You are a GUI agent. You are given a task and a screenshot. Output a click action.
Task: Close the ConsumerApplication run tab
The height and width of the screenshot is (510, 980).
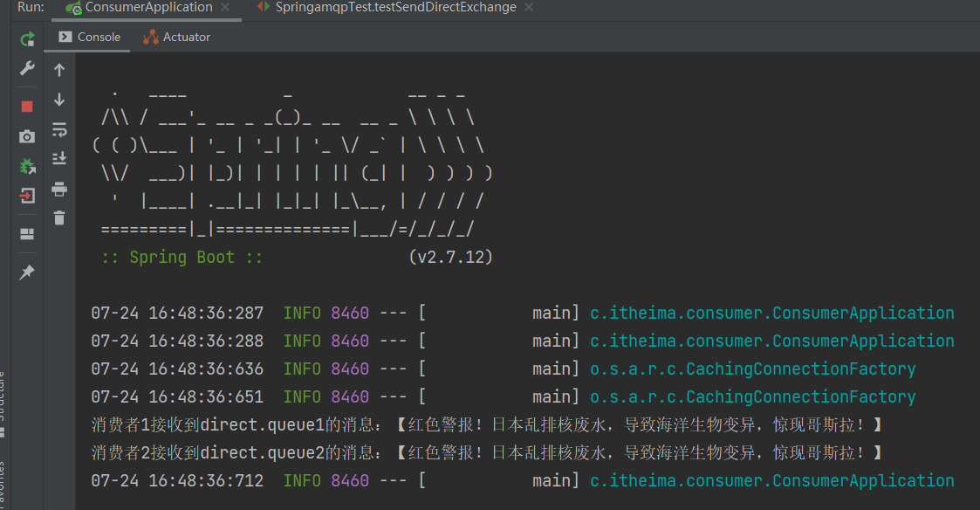(x=226, y=8)
